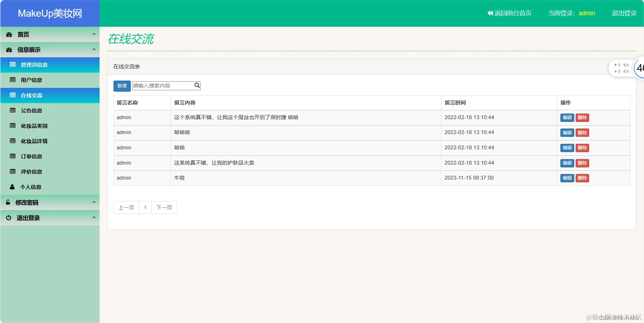Image resolution: width=644 pixels, height=323 pixels.
Task: Expand the 修改密码 section chevron
Action: click(94, 202)
